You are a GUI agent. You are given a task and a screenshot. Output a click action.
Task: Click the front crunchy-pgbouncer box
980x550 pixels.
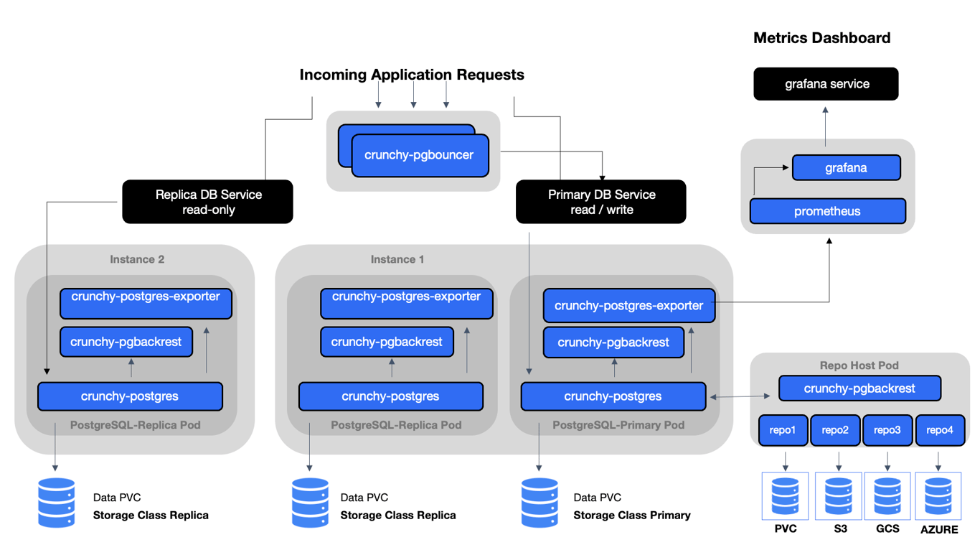point(420,155)
